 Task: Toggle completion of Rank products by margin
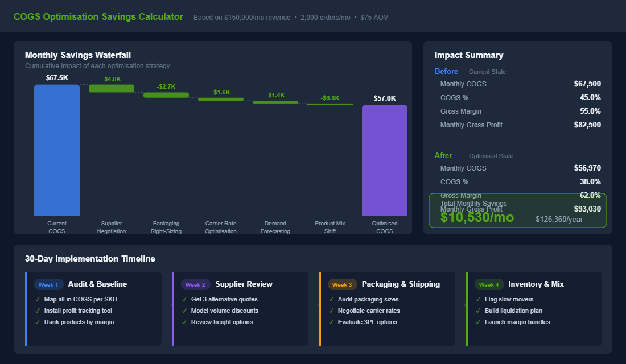pos(38,322)
